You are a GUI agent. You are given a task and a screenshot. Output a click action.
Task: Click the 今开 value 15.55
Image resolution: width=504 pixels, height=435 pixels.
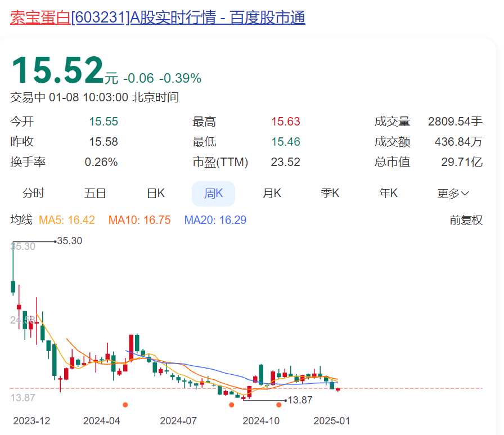tap(103, 122)
